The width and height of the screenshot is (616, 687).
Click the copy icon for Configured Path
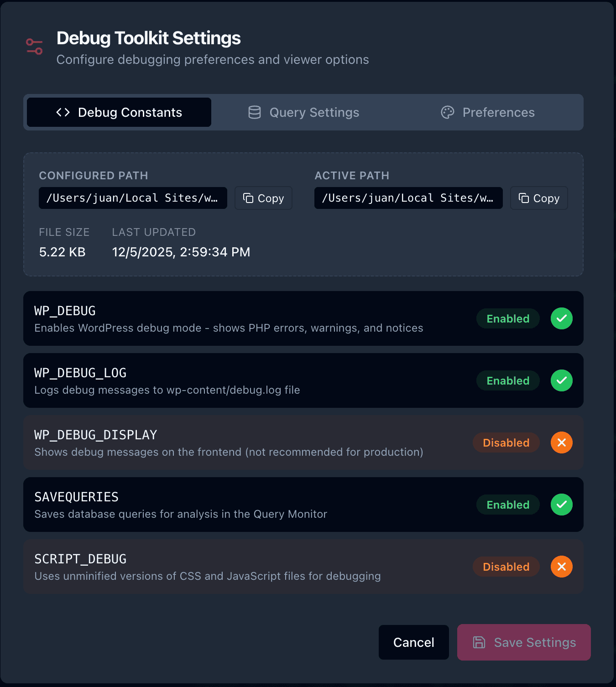pyautogui.click(x=248, y=198)
